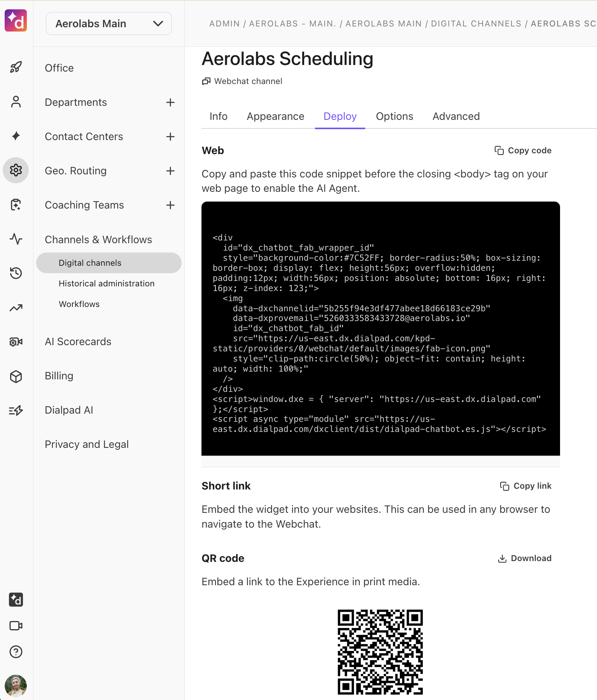Viewport: 597px width, 700px height.
Task: Click the Contact Centers label
Action: pos(84,137)
